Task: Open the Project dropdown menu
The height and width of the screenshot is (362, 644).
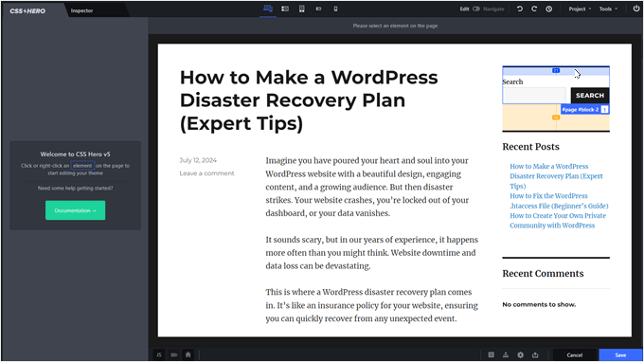Action: tap(580, 9)
